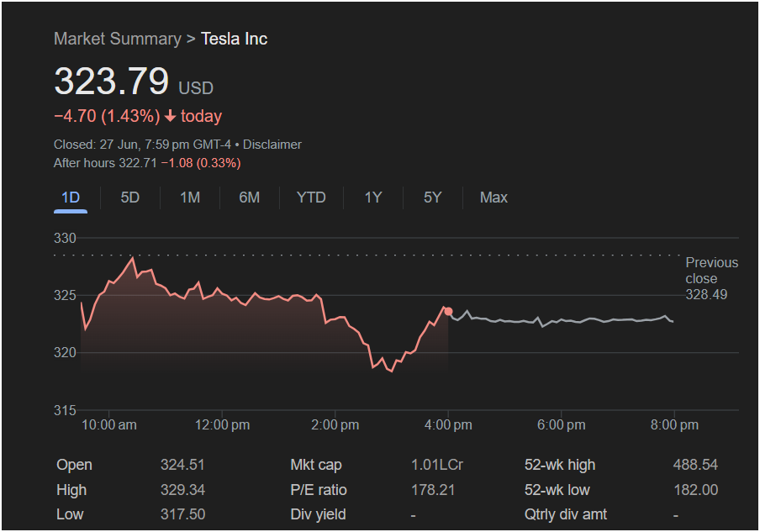Screen dimensions: 760x532
Task: Click the down arrow beside today
Action: tap(170, 116)
